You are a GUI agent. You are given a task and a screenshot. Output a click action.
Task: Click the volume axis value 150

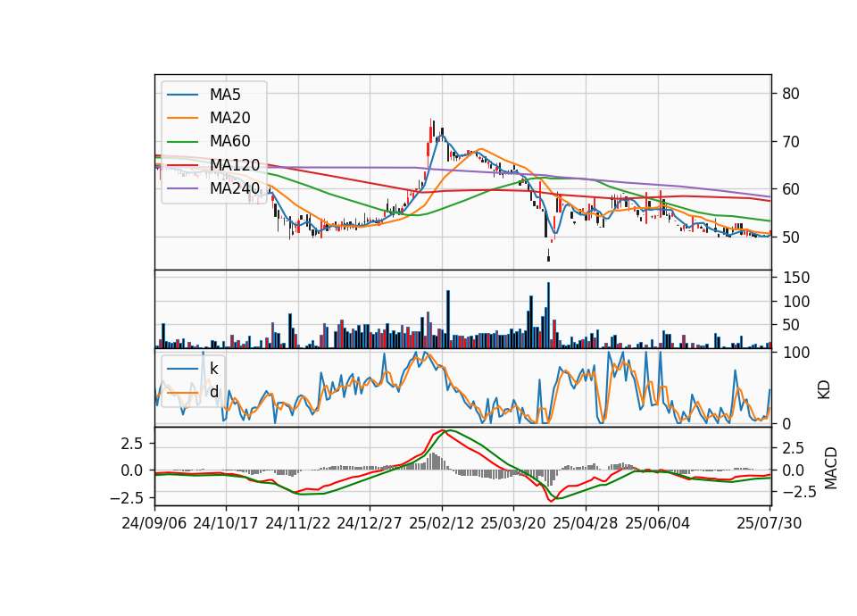795,278
